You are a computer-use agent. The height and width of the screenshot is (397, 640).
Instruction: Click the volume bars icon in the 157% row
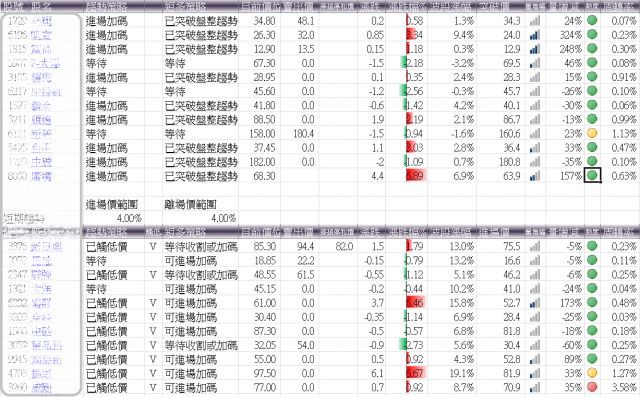pos(535,176)
